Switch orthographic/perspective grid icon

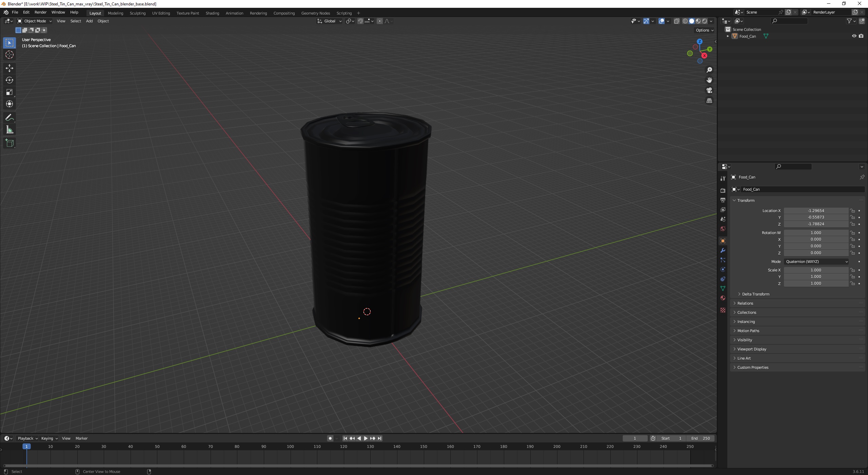click(709, 101)
